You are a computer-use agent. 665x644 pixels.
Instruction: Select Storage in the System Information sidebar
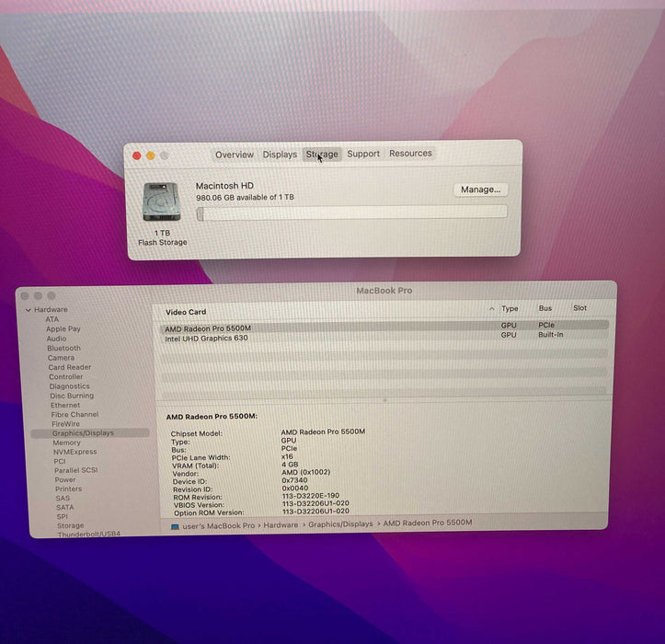click(71, 525)
